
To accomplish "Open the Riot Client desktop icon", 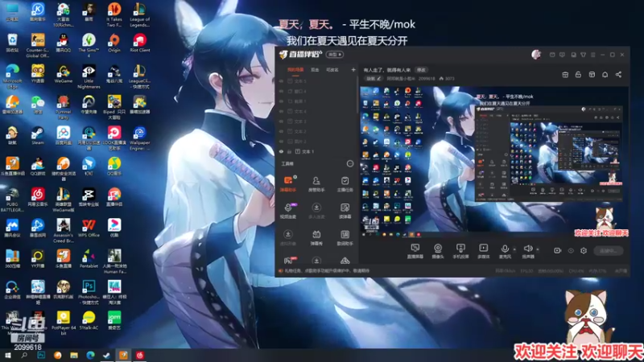I will [139, 43].
